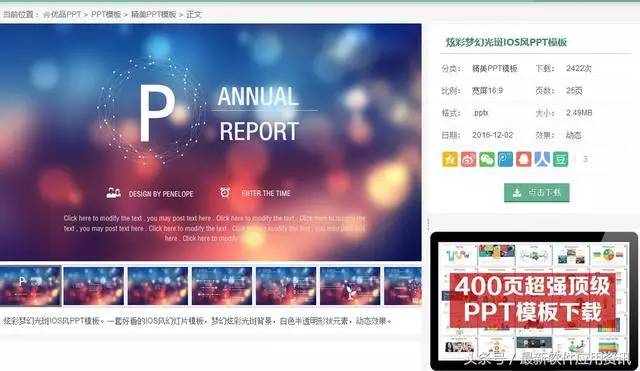Go to 精美PPT模板 breadcrumb link
This screenshot has width=640, height=371.
pyautogui.click(x=153, y=14)
